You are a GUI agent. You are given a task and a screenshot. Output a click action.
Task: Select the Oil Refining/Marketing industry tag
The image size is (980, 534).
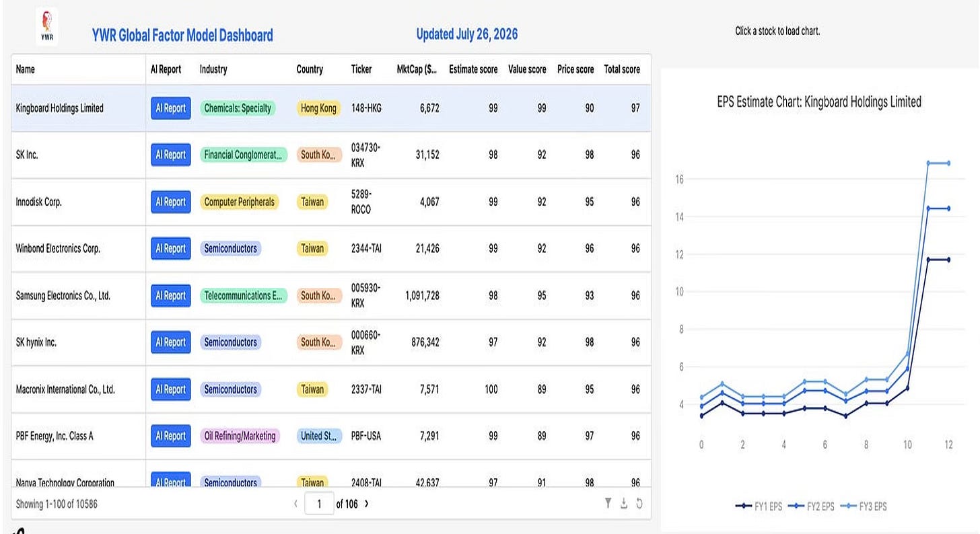(x=240, y=436)
